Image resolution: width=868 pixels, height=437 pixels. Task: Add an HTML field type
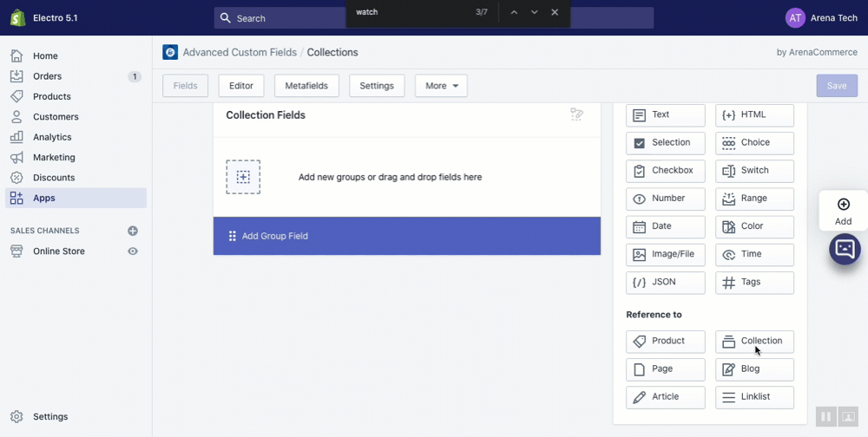pos(754,115)
